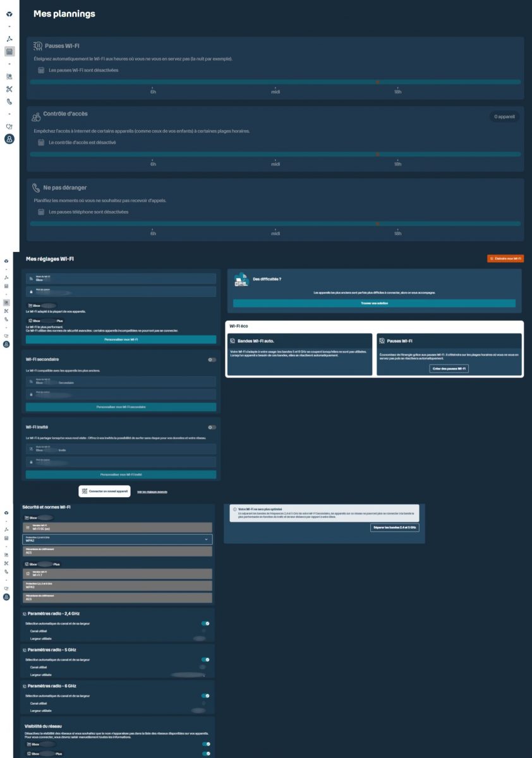
Task: Toggle automatic channel selection for radio 2,4 GHz
Action: click(x=205, y=623)
